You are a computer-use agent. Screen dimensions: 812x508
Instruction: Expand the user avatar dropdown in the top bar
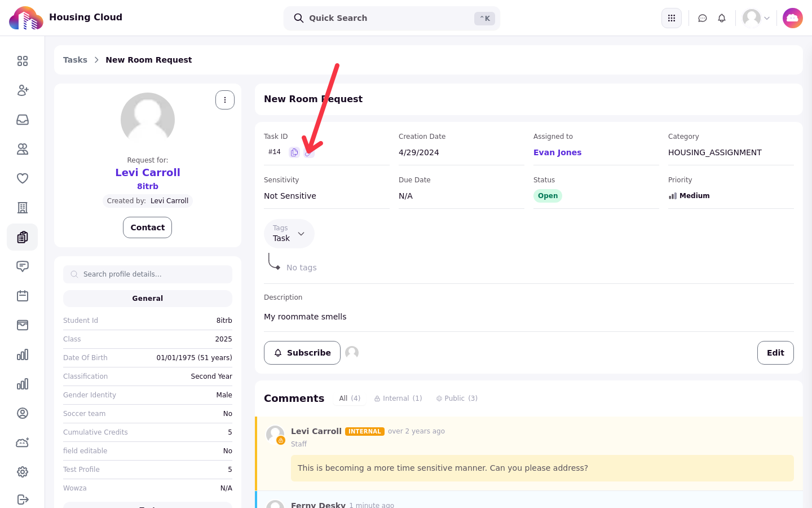click(x=756, y=18)
